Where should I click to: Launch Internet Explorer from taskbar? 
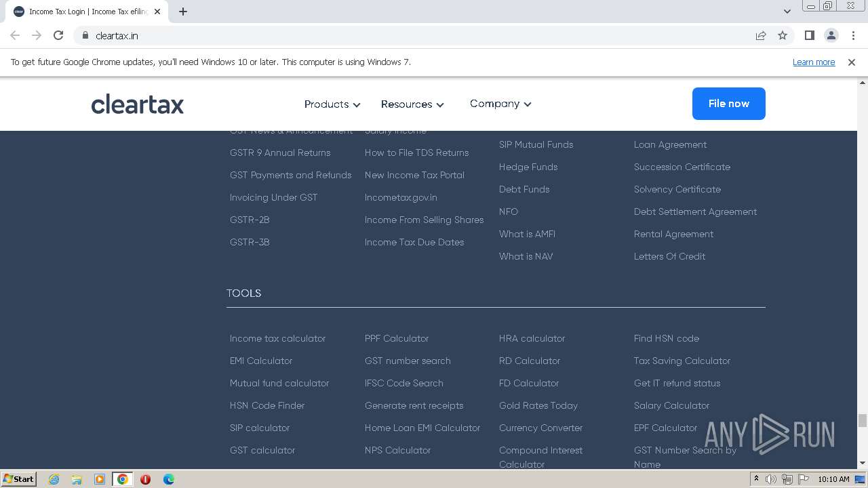(x=54, y=479)
